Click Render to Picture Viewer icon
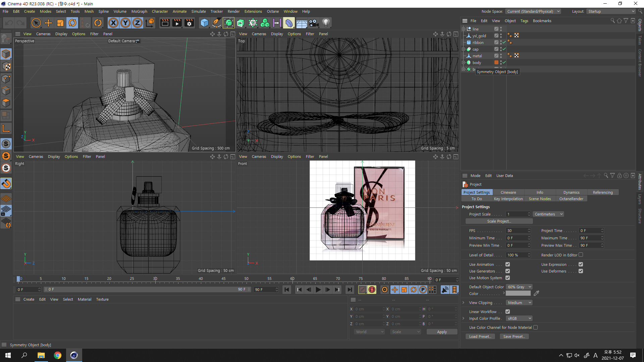Viewport: 644px width, 362px height. point(177,23)
